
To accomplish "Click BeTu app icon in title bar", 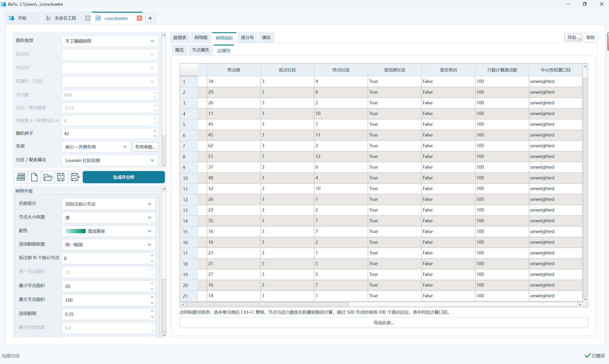I will coord(3,4).
